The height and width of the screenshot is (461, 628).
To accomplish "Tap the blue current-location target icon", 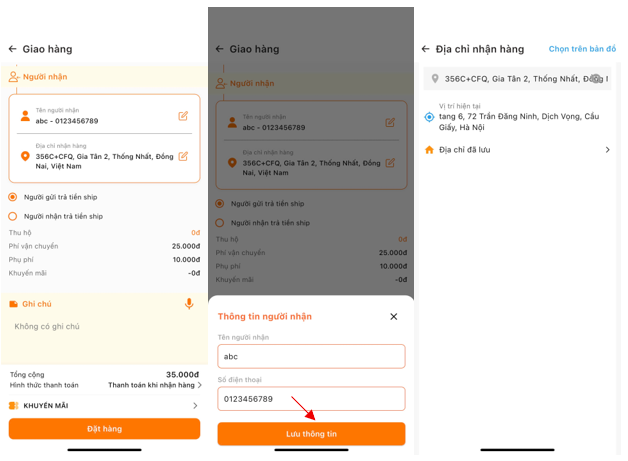I will tap(429, 117).
